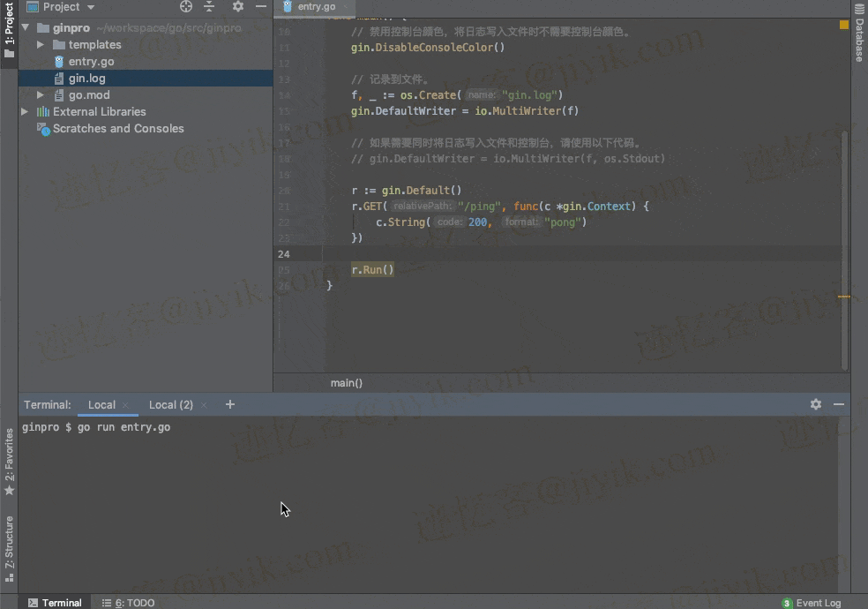The image size is (868, 609).
Task: Toggle the 1: Project tool window
Action: [9, 30]
